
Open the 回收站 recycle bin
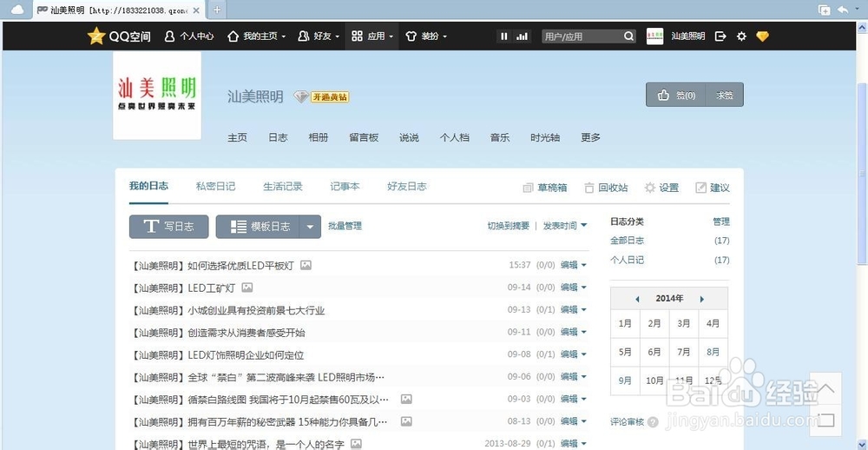tap(606, 188)
